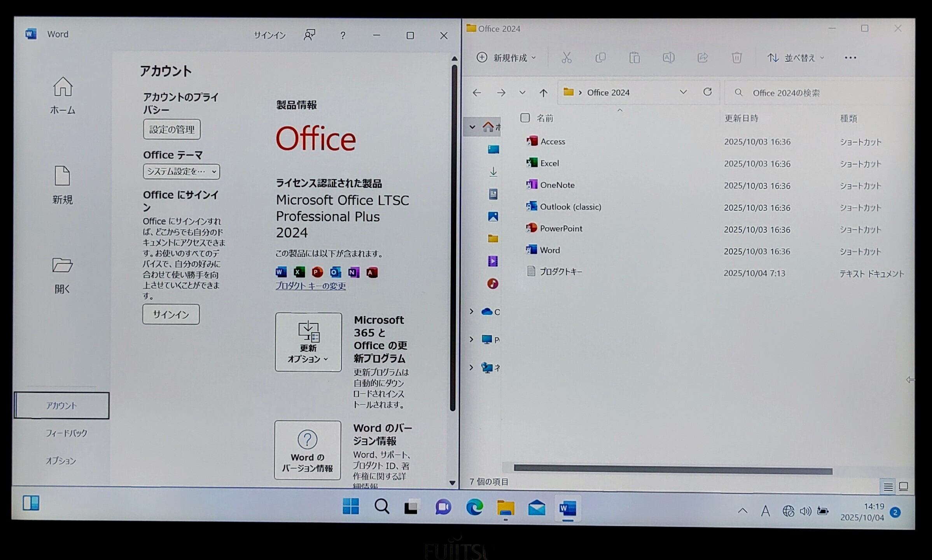Switch to large thumbnails view in Explorer status bar
This screenshot has width=932, height=560.
click(x=903, y=487)
